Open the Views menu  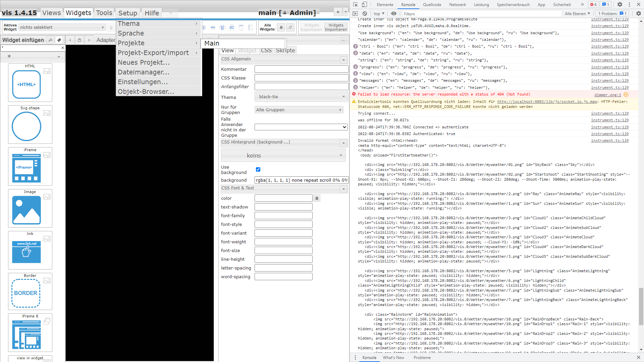pyautogui.click(x=52, y=13)
